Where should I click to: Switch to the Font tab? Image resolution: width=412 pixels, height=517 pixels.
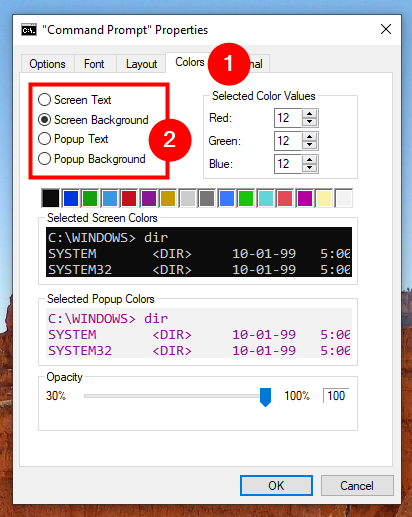[94, 64]
